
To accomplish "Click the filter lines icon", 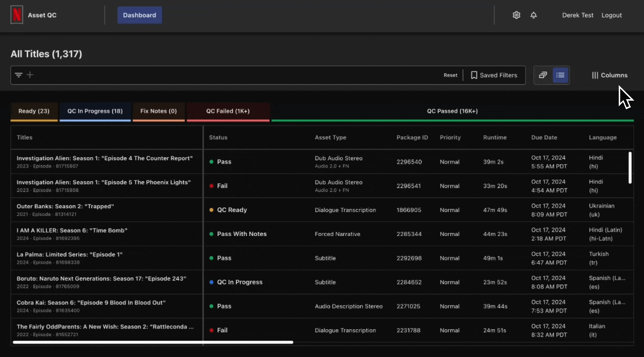I will click(x=18, y=75).
